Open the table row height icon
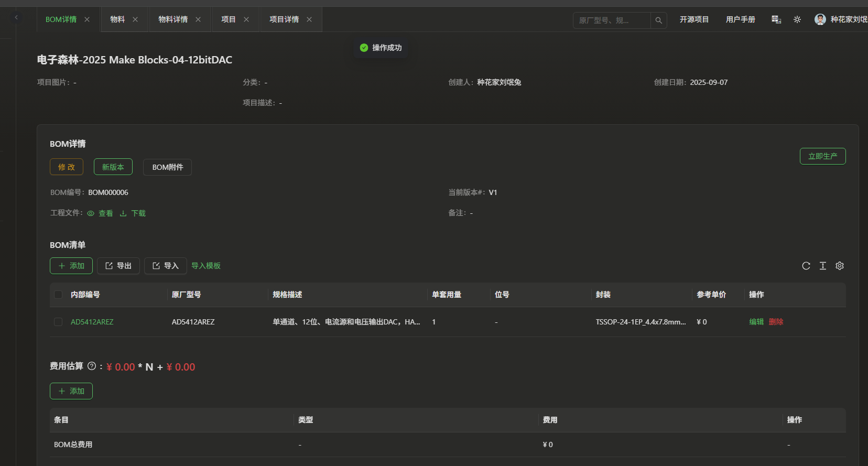The height and width of the screenshot is (466, 868). coord(823,266)
